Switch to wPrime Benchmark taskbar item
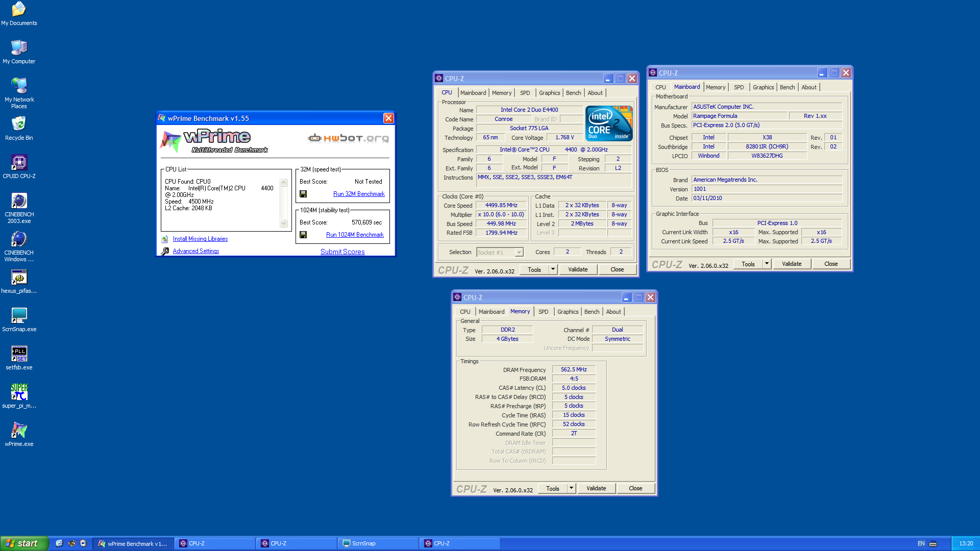Image resolution: width=980 pixels, height=551 pixels. coord(133,543)
